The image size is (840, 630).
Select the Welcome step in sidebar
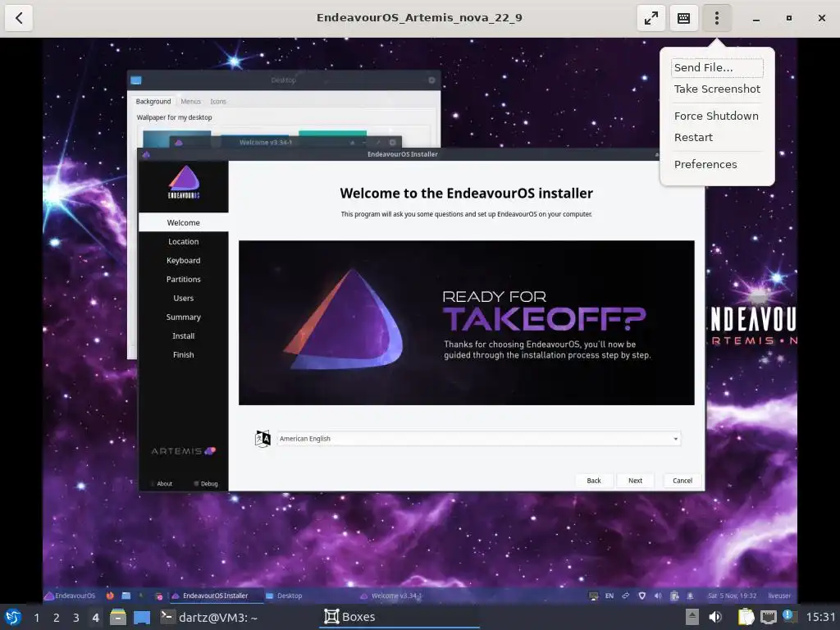coord(183,223)
